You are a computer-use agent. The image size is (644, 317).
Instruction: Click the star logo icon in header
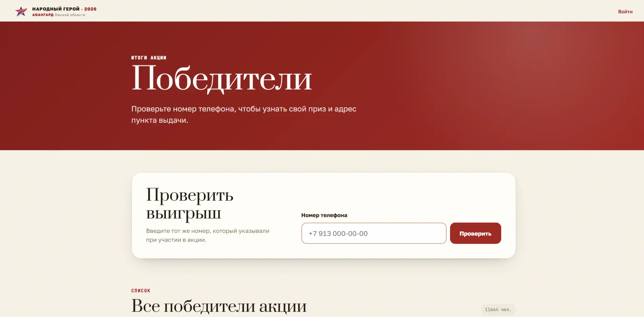click(21, 11)
